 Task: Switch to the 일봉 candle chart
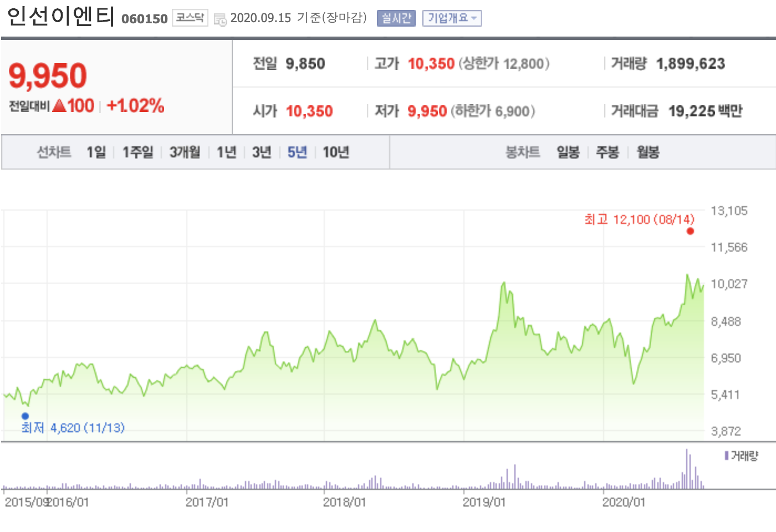tap(568, 152)
